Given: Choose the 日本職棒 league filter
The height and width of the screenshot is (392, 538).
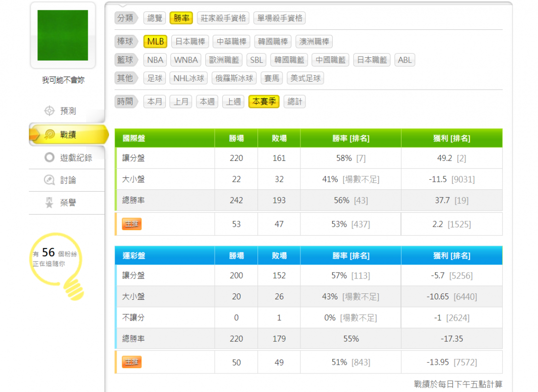Looking at the screenshot, I should 190,41.
